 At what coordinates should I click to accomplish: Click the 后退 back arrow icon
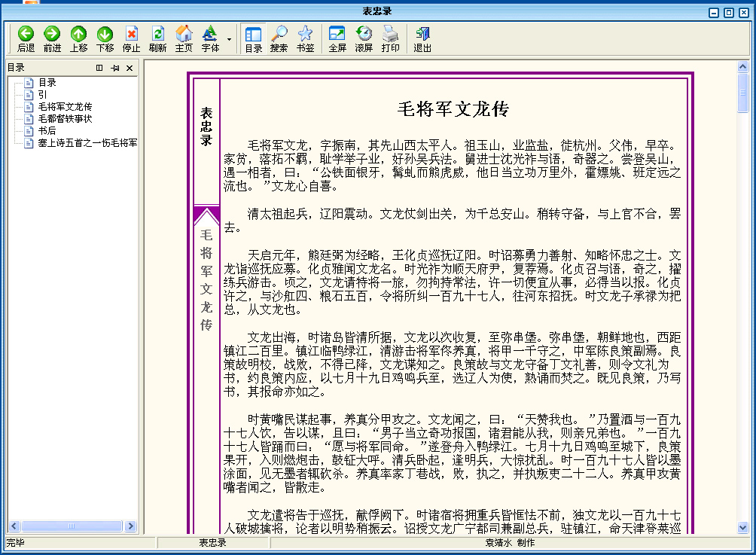(x=26, y=34)
